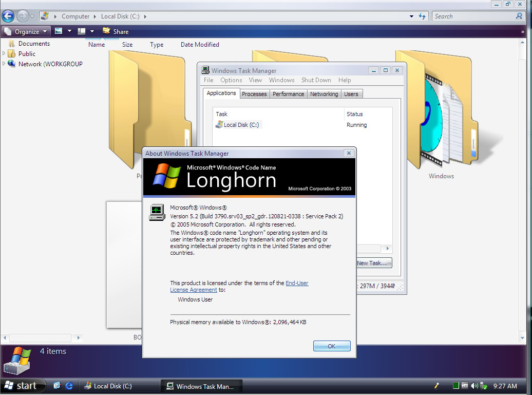Screen dimensions: 532x395
Task: Select Local Disk (C:) in the address breadcrumb
Action: (120, 16)
